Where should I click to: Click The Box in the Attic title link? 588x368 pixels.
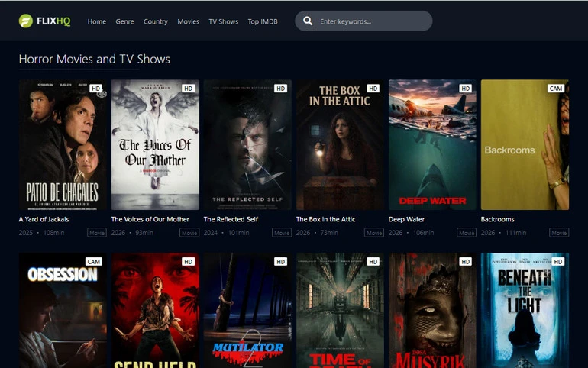(x=325, y=219)
